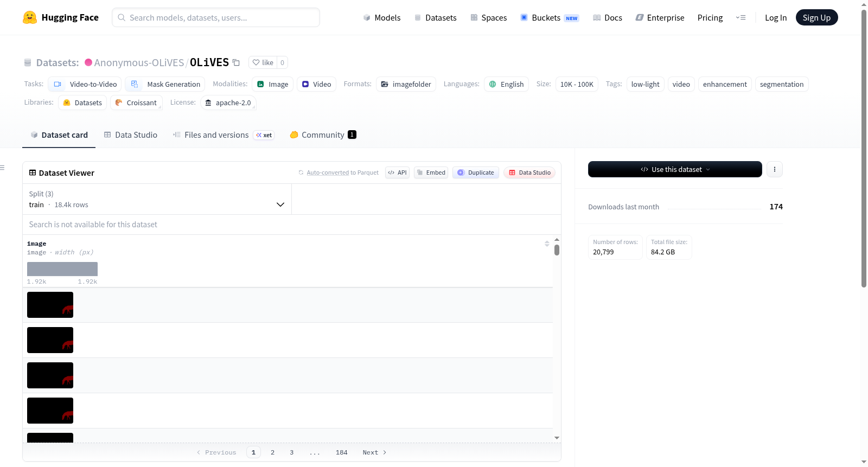
Task: Select the Image modality tag
Action: point(272,84)
